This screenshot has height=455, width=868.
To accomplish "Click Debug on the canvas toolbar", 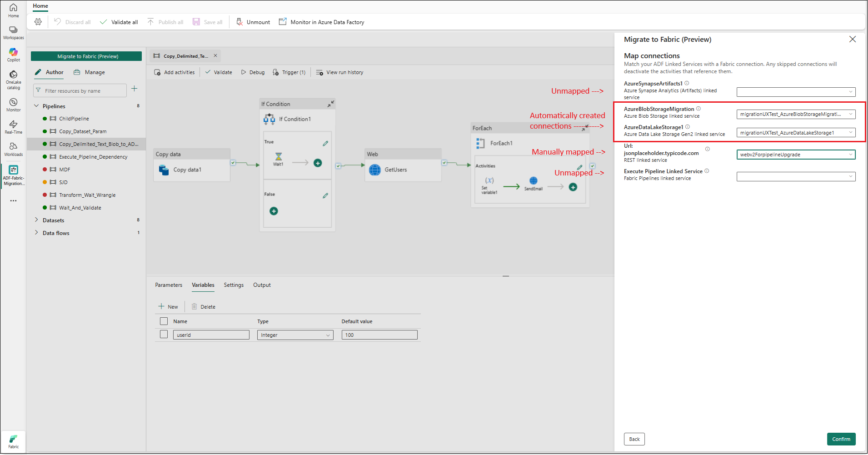I will pos(253,72).
